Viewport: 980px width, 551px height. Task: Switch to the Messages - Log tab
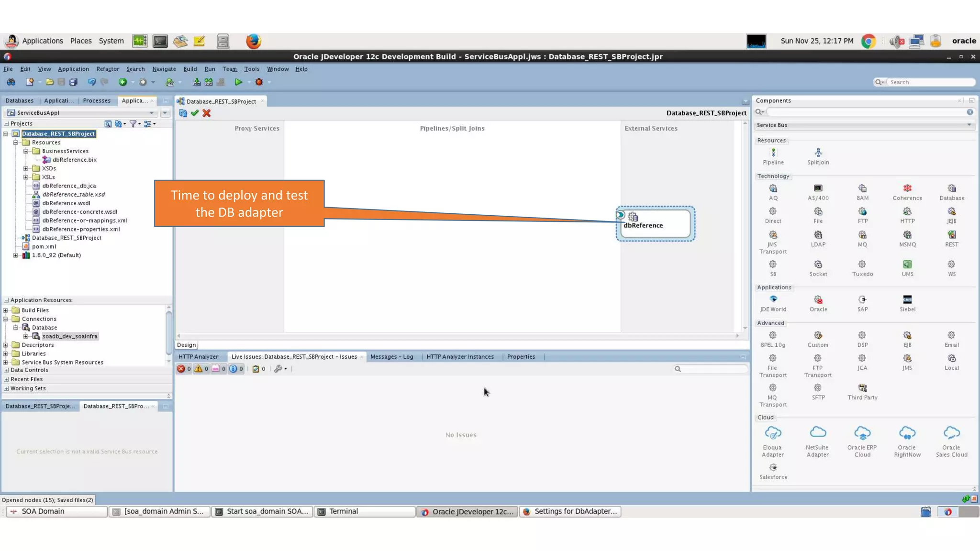tap(391, 357)
